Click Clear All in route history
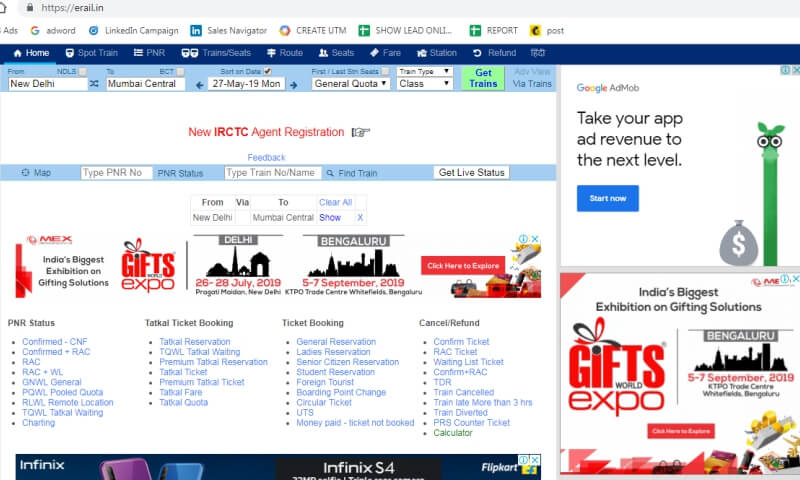Image resolution: width=800 pixels, height=480 pixels. tap(336, 203)
